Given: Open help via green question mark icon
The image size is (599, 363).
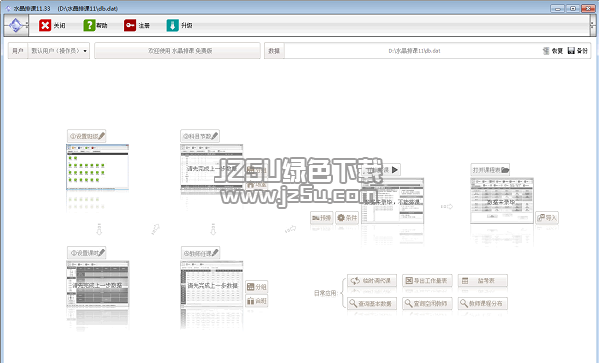Looking at the screenshot, I should click(x=89, y=25).
